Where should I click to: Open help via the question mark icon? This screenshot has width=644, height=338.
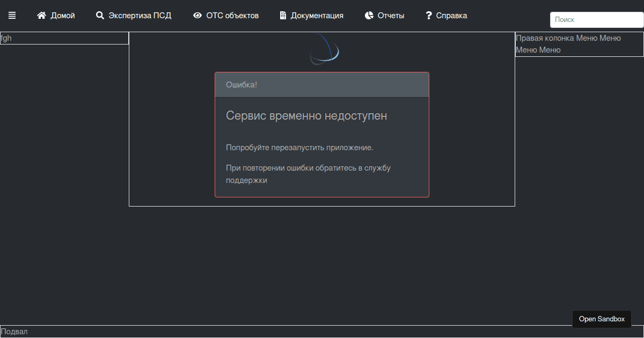point(428,16)
